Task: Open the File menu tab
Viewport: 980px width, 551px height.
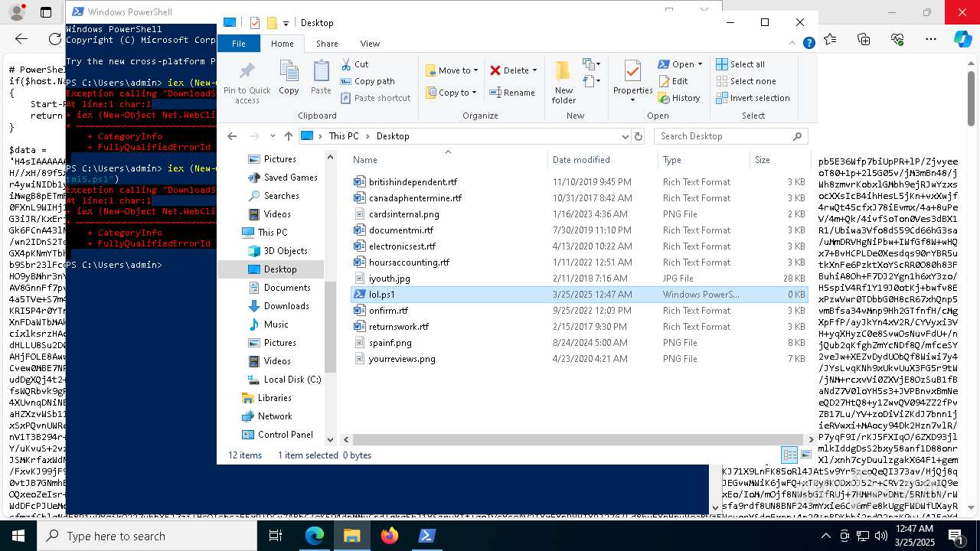Action: 239,44
